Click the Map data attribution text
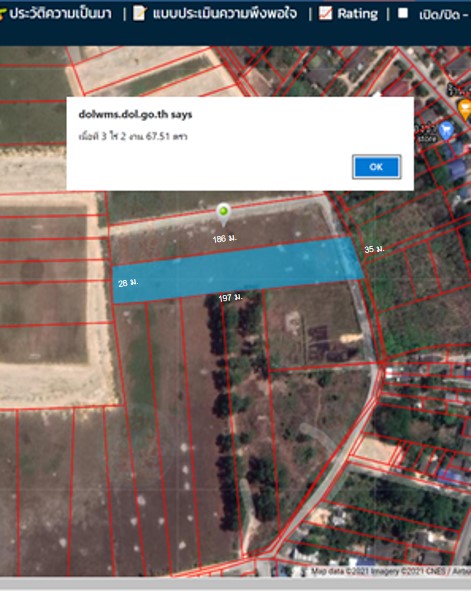 click(x=390, y=571)
